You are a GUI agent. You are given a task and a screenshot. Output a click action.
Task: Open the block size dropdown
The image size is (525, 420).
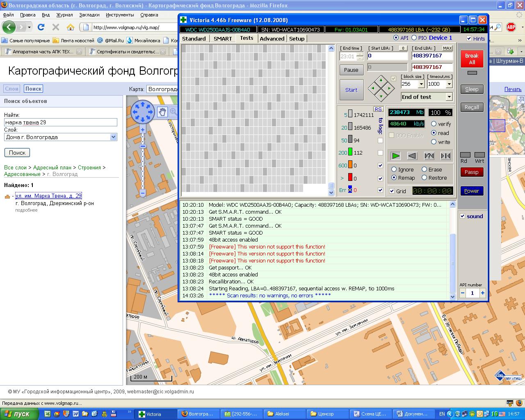(421, 84)
